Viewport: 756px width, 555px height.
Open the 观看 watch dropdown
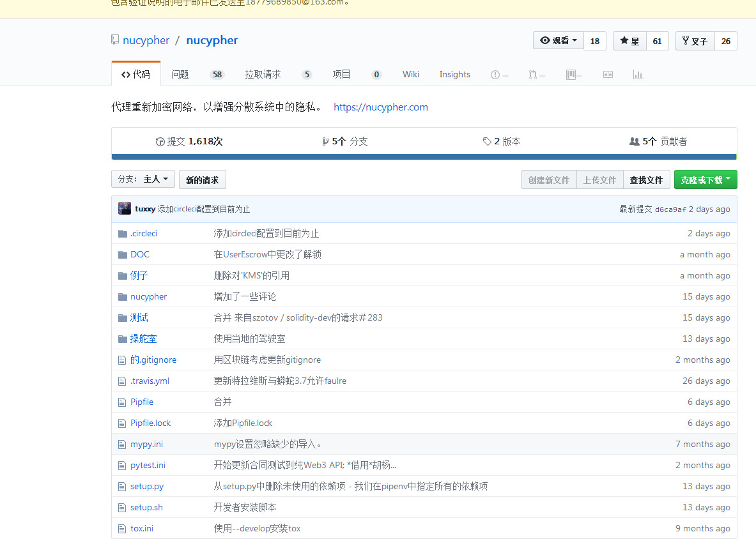(559, 40)
